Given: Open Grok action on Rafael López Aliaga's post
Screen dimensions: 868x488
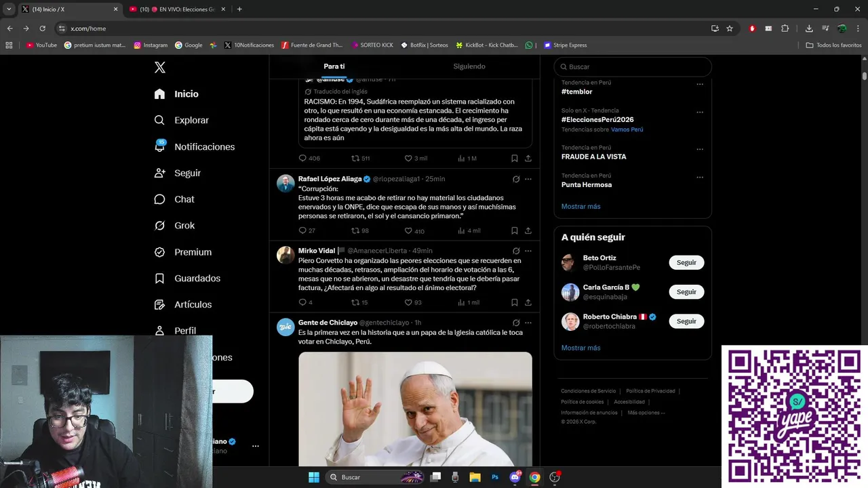Looking at the screenshot, I should point(516,179).
